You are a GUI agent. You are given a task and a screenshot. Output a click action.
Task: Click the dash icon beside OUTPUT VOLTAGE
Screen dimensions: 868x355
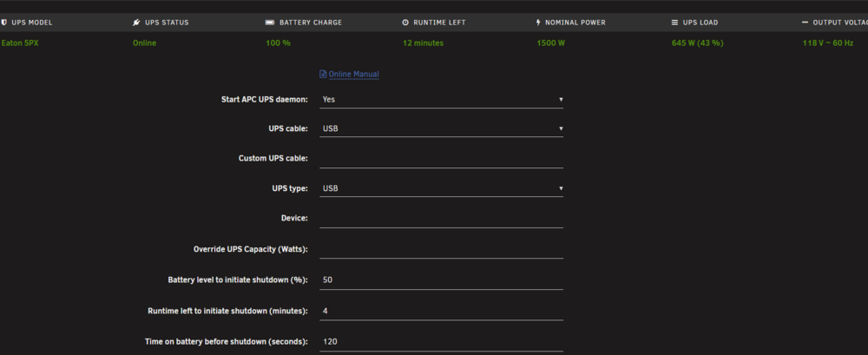[x=805, y=23]
